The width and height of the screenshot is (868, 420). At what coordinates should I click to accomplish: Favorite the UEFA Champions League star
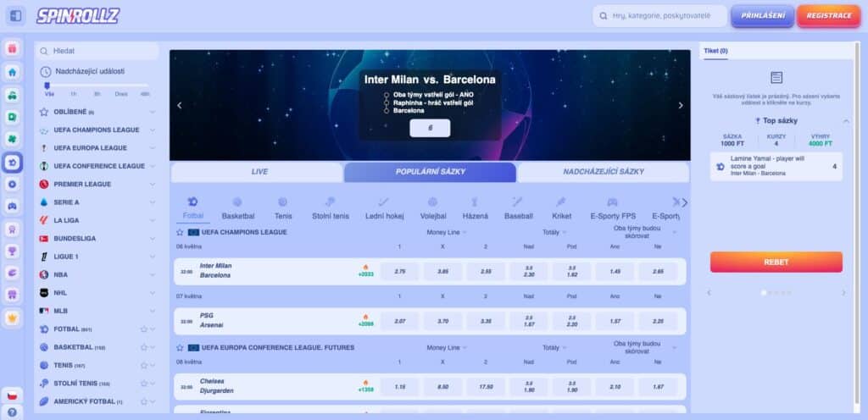[x=180, y=231]
